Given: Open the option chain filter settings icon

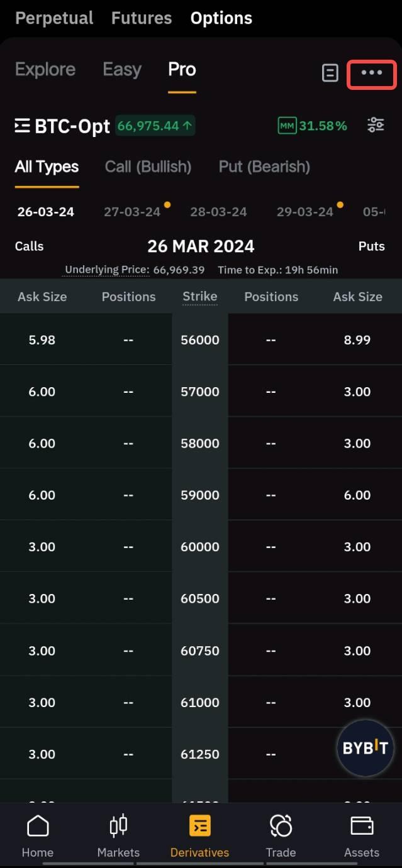Looking at the screenshot, I should coord(376,125).
